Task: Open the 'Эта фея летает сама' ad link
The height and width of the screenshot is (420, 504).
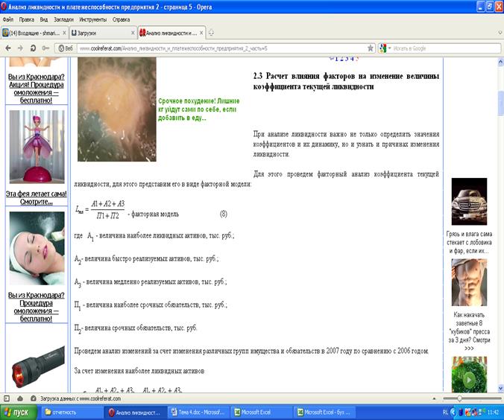Action: pyautogui.click(x=36, y=197)
